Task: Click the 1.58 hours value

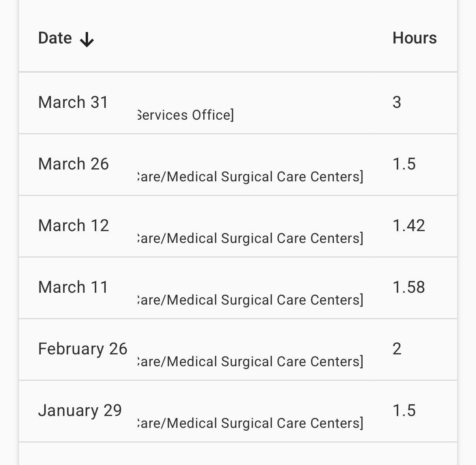Action: coord(409,287)
